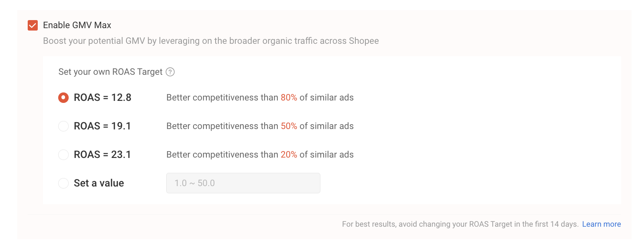Click the 'Boost your potential GMV' description
644x250 pixels.
coord(211,41)
